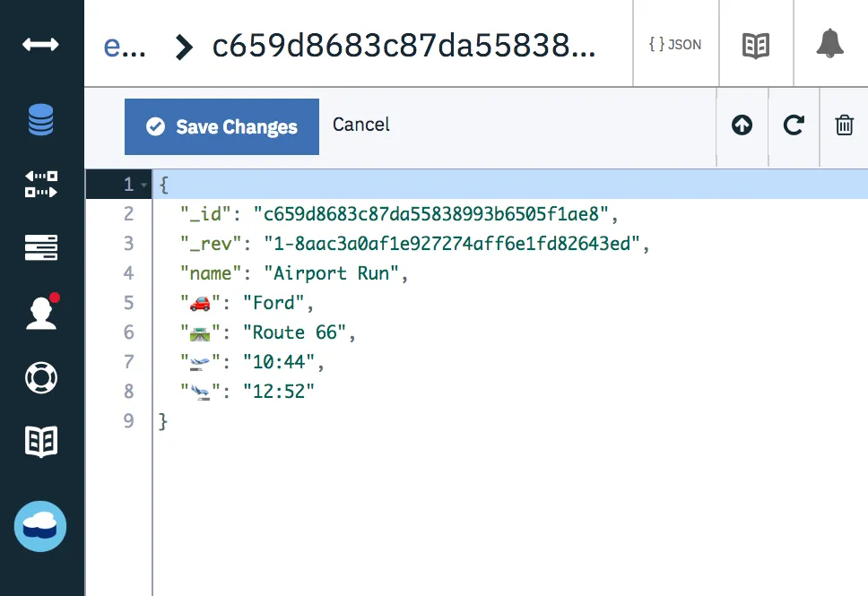Click the document ID title in header

point(404,46)
